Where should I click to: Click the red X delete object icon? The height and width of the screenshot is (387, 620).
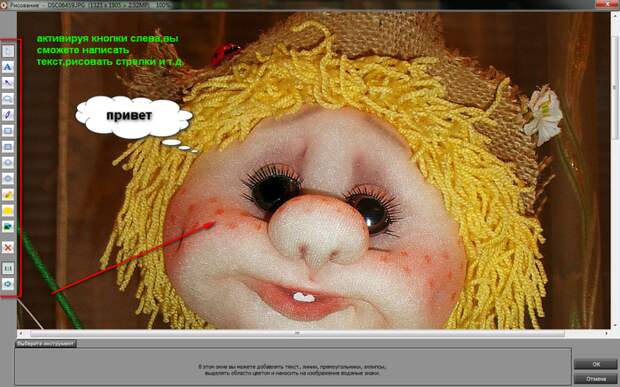(x=8, y=248)
